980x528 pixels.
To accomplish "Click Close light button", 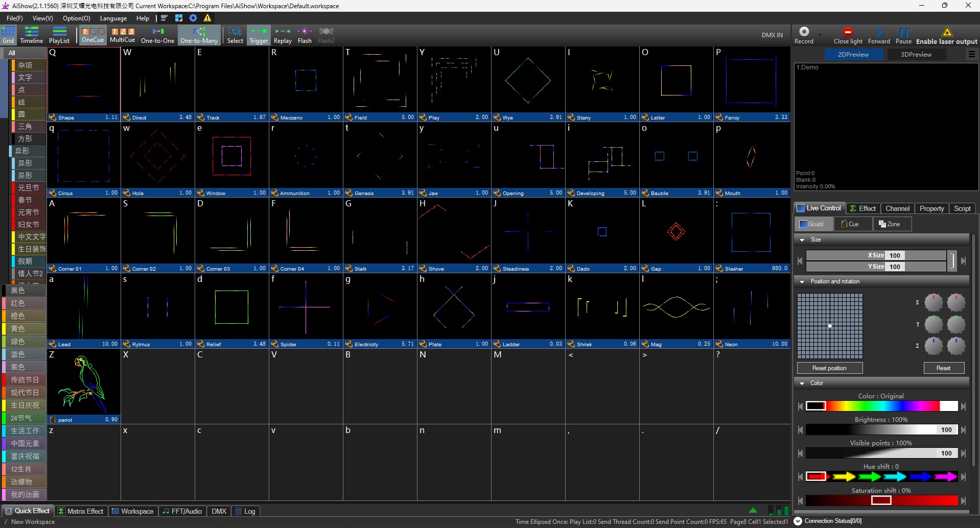I will click(x=848, y=35).
